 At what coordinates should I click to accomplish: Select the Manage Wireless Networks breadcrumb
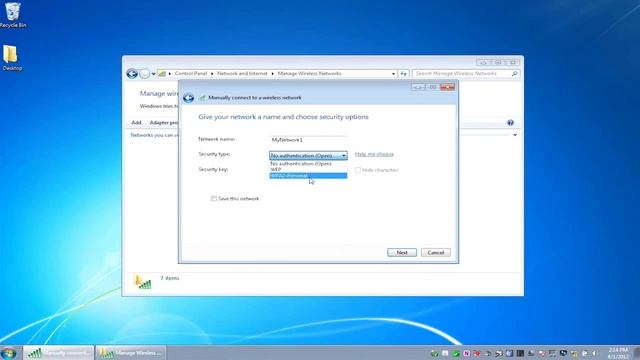[309, 73]
